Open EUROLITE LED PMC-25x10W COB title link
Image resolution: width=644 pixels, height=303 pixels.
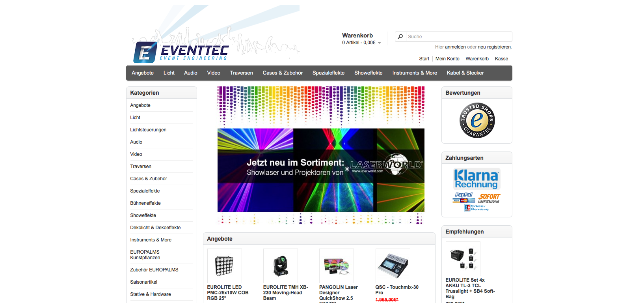[x=228, y=293]
